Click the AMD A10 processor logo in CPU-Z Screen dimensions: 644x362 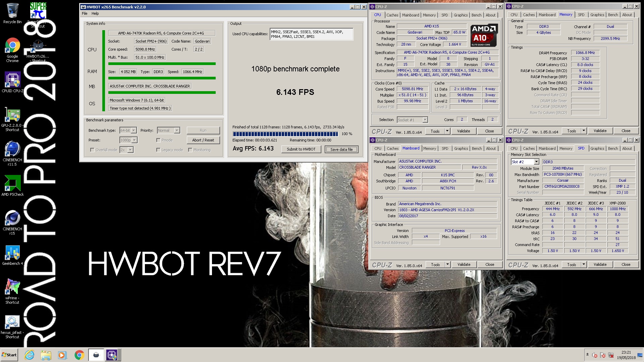(484, 35)
